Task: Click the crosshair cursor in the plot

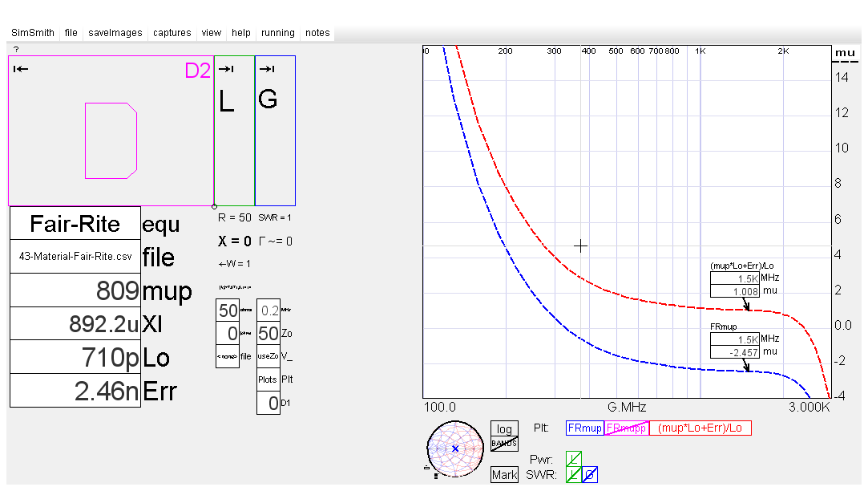Action: point(581,246)
